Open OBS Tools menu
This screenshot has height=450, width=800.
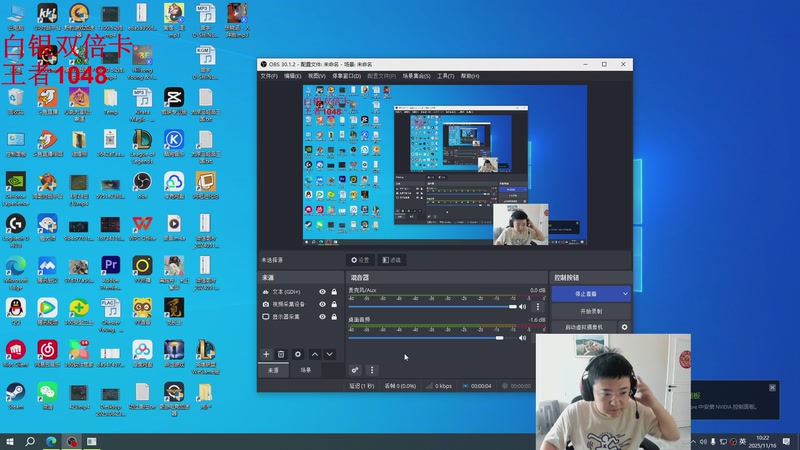(x=445, y=76)
